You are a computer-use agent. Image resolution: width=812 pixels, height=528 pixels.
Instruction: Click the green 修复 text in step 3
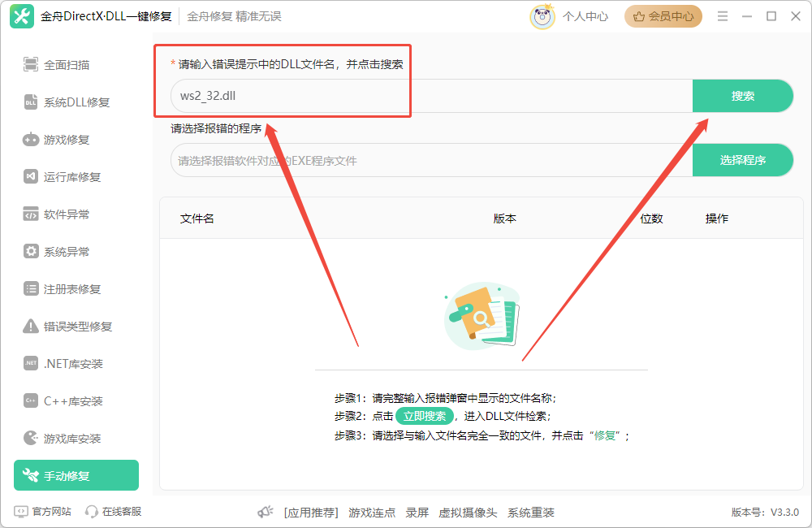[605, 435]
